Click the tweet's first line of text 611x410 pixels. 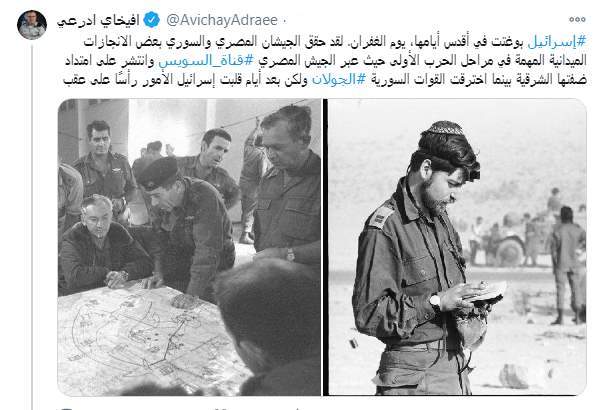335,42
